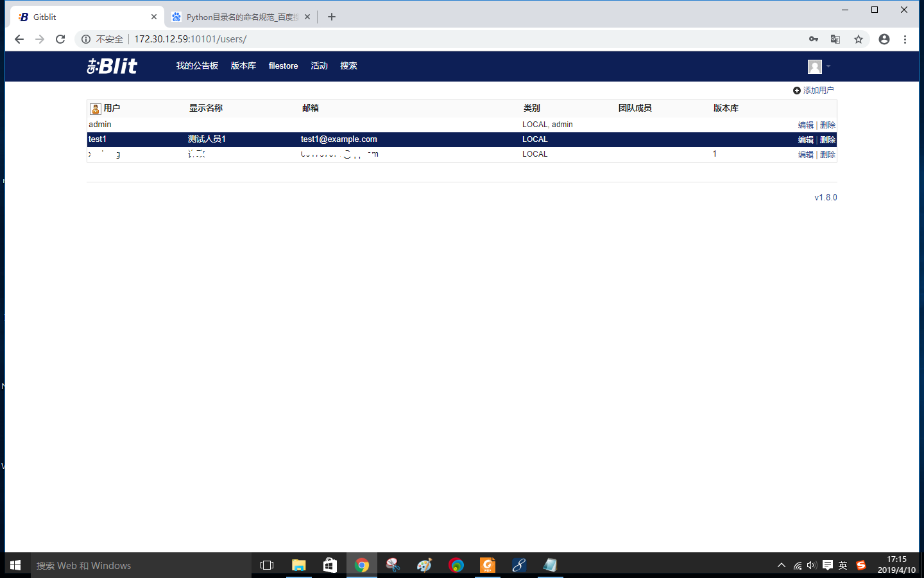Click the browser address bar

point(385,39)
